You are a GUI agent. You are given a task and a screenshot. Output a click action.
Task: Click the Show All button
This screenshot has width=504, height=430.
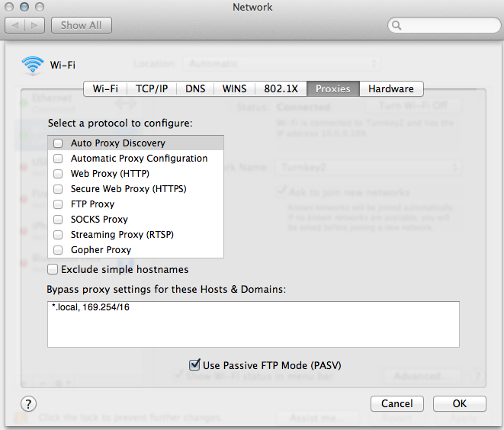(82, 25)
